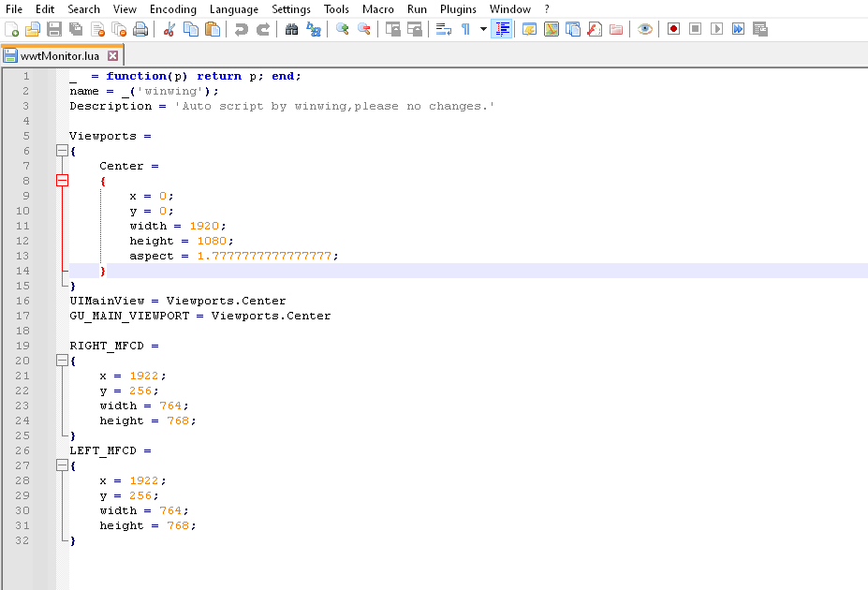Save the current recorded macro icon

coord(760,29)
